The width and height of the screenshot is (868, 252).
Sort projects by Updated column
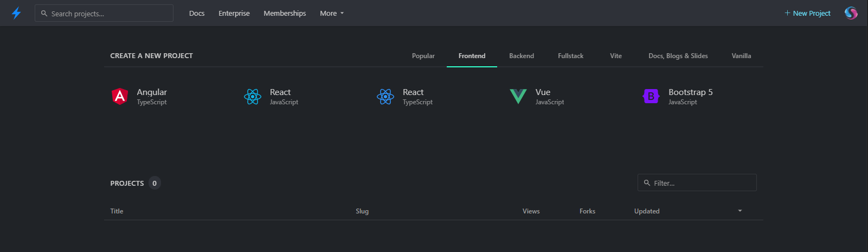647,211
